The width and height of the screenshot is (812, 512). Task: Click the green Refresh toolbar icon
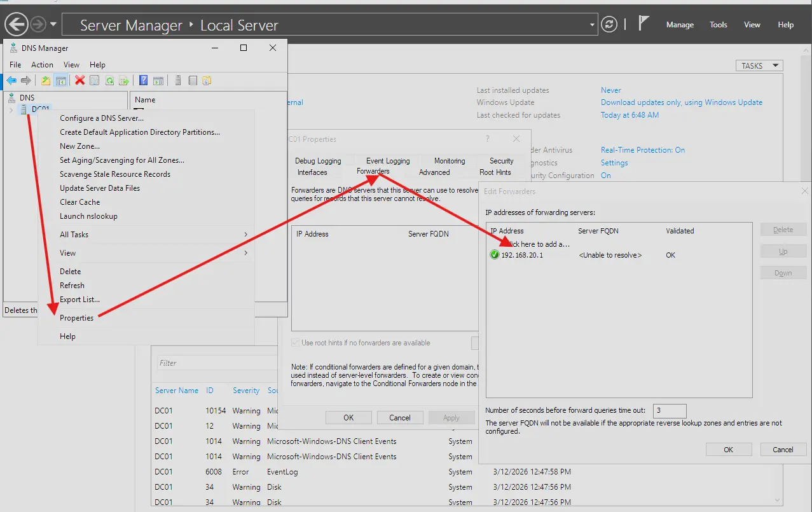click(109, 80)
